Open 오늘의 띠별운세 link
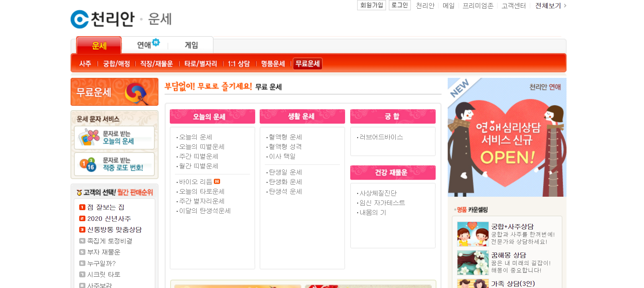The height and width of the screenshot is (288, 644). click(x=201, y=147)
